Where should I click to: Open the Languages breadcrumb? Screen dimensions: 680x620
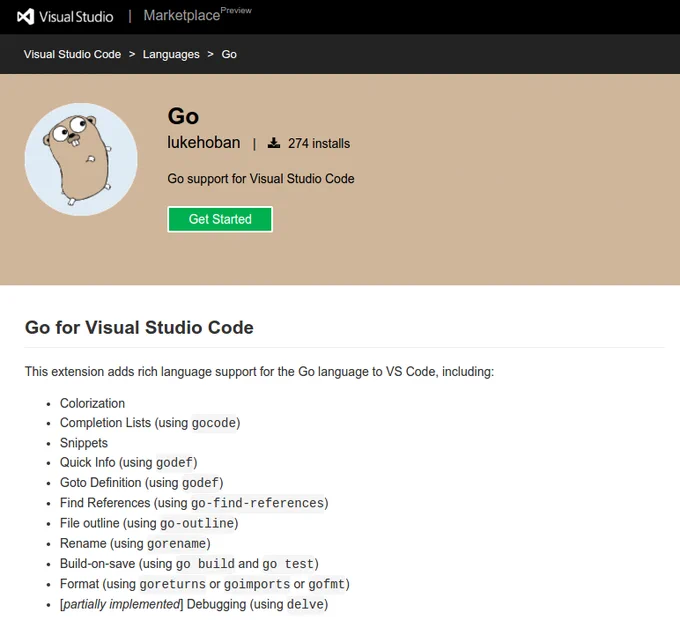pyautogui.click(x=171, y=54)
